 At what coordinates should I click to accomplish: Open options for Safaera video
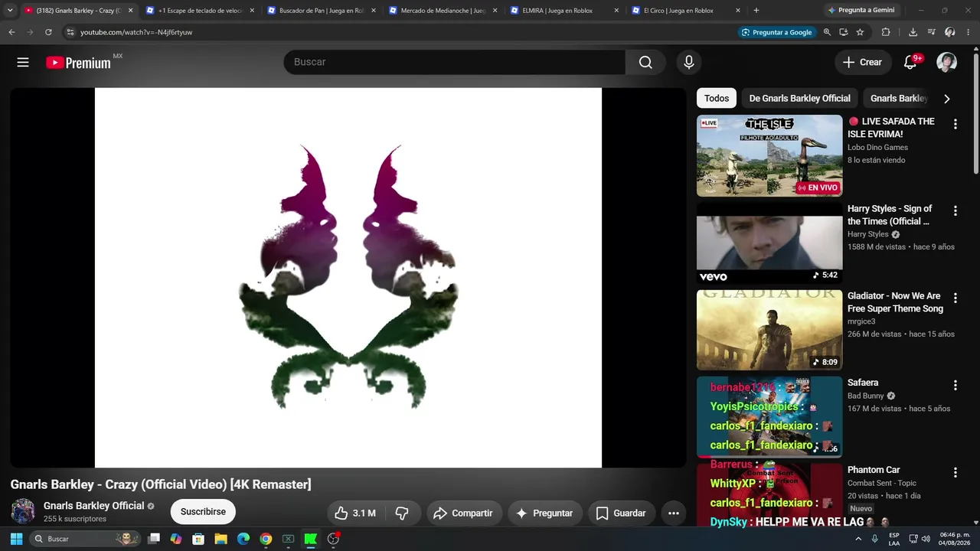pos(955,386)
